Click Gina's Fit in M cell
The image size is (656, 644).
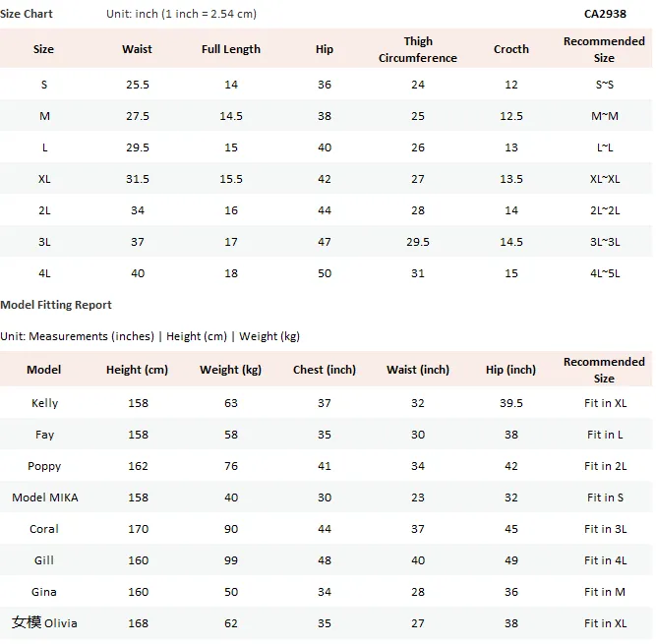pos(605,592)
